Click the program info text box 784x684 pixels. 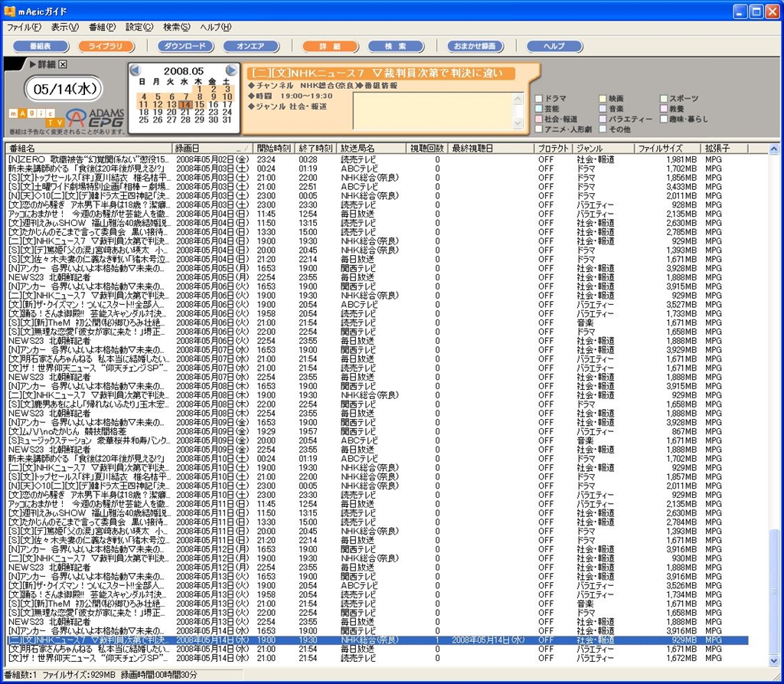433,110
